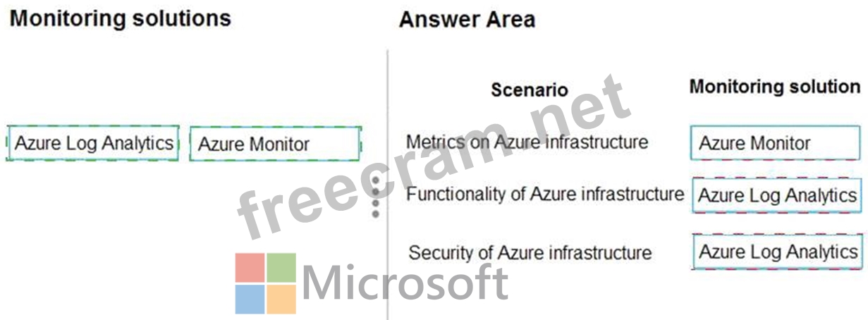Image resolution: width=868 pixels, height=320 pixels.
Task: Click the Answer Area heading
Action: [x=467, y=19]
